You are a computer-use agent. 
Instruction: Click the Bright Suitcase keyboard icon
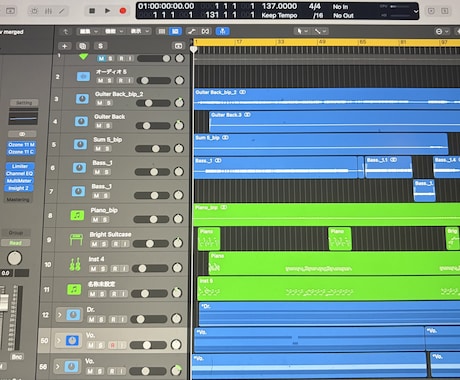click(76, 240)
